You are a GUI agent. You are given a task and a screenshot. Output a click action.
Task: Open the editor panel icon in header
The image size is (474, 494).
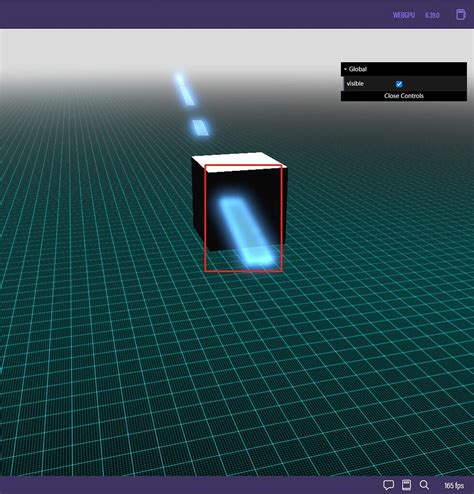[461, 15]
